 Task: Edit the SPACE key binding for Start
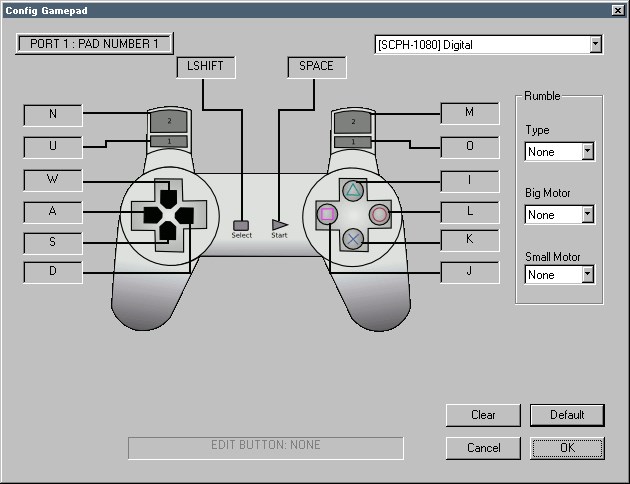317,67
